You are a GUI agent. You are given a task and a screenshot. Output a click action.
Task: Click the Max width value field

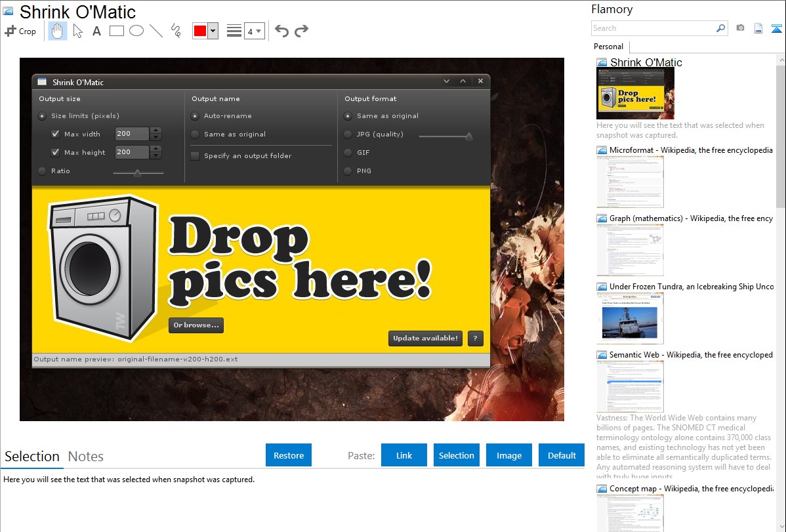click(x=133, y=134)
